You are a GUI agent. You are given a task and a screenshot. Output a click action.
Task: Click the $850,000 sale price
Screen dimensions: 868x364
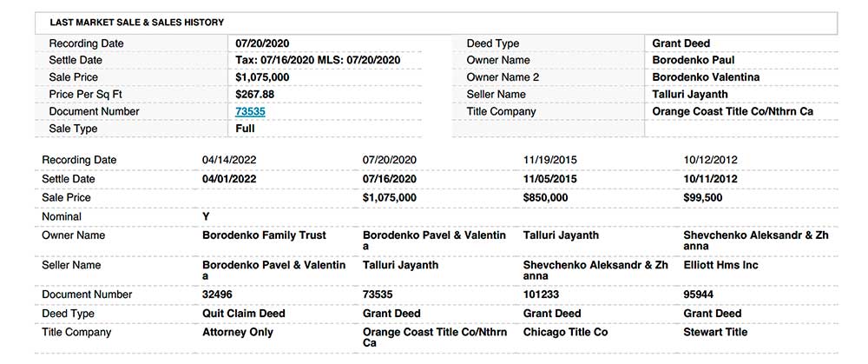[545, 198]
